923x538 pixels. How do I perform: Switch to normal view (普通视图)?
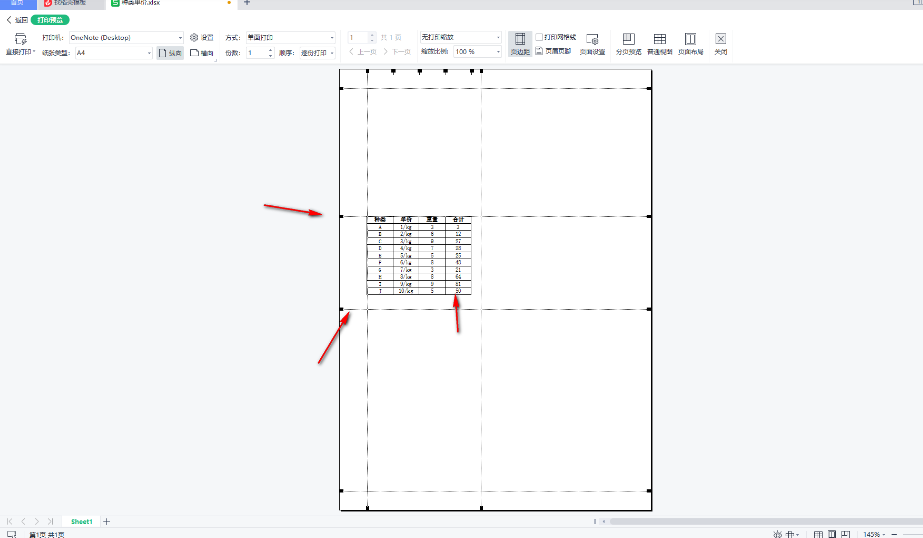coord(660,44)
